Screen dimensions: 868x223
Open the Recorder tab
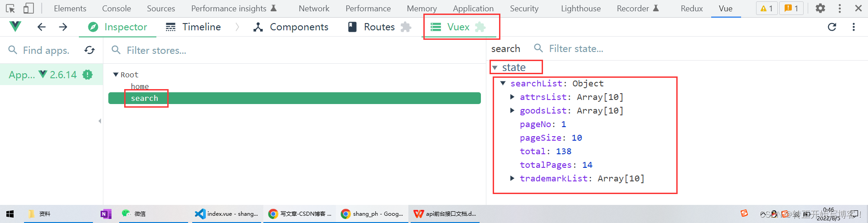(x=638, y=8)
